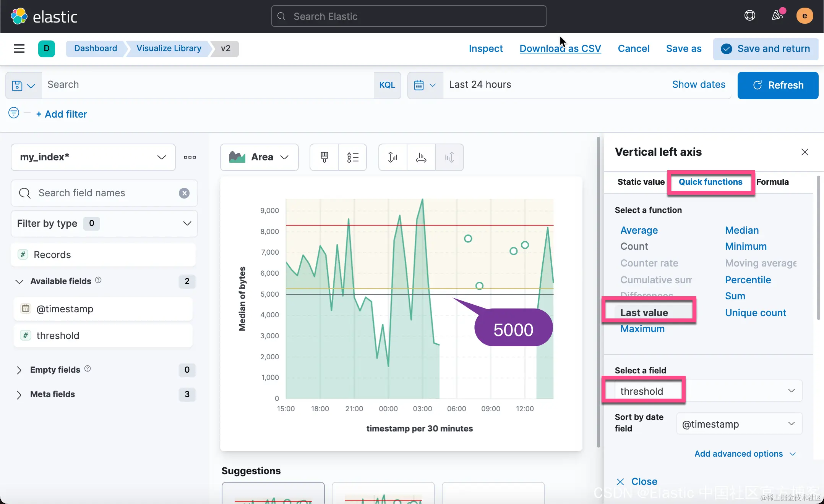Open the legend settings icon
This screenshot has width=824, height=504.
click(352, 157)
